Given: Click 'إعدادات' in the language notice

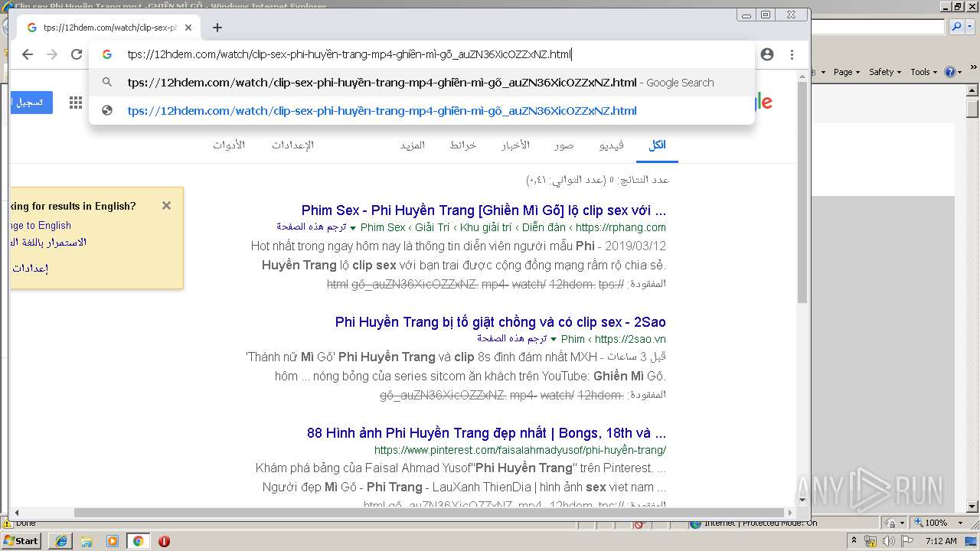Looking at the screenshot, I should [x=31, y=269].
